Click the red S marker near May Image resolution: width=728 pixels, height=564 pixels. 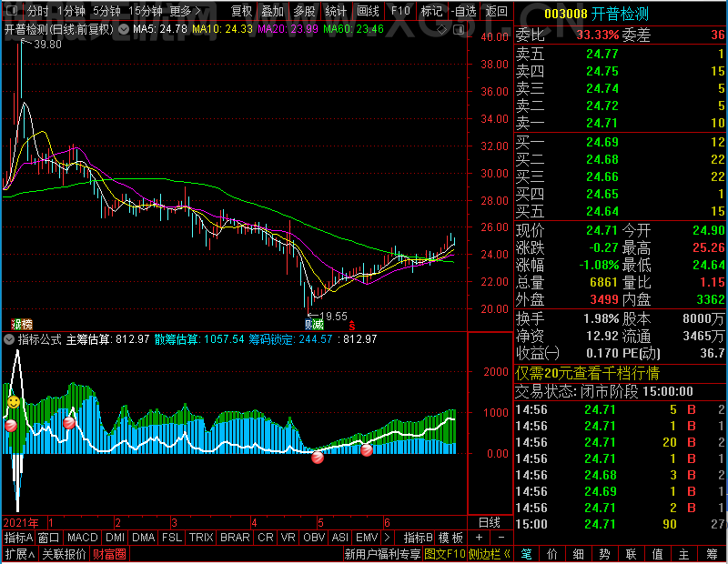(352, 325)
